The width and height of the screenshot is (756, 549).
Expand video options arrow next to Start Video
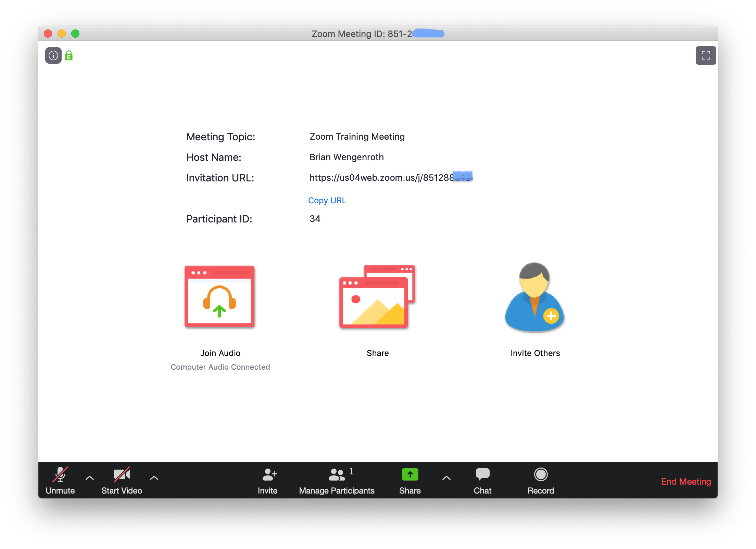[x=154, y=478]
